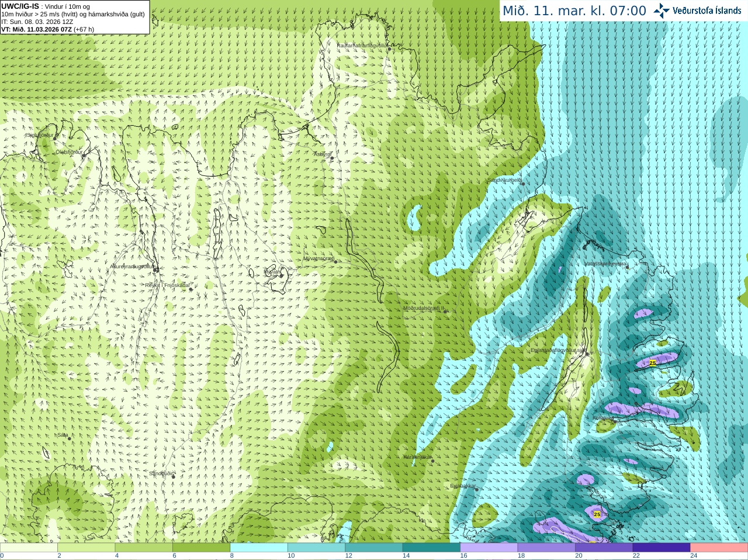Screen dimensions: 748x560
Task: Click the Veðurstofa Íslands name text
Action: (707, 11)
